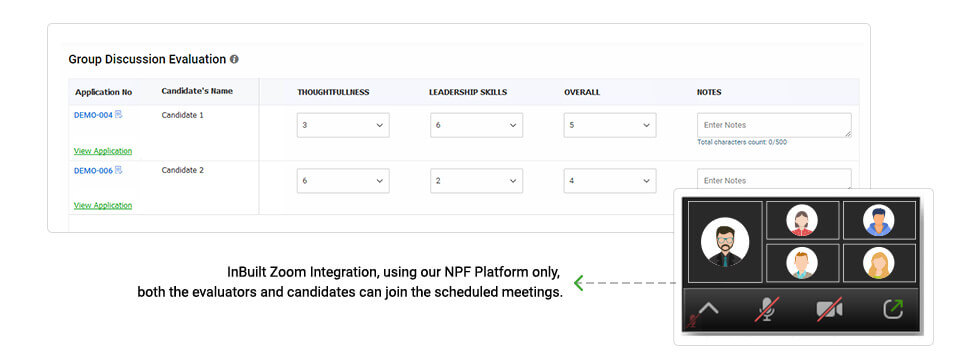
Task: Click the Candidate's Name column header
Action: click(197, 91)
